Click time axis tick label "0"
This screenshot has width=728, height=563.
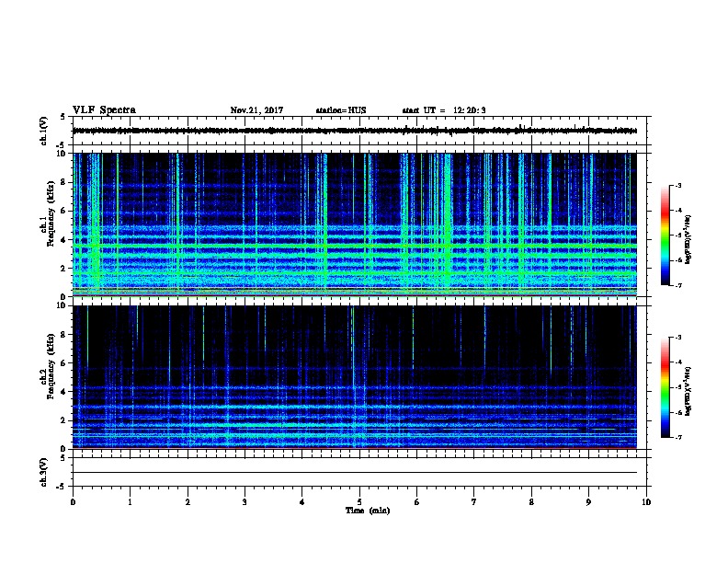(73, 502)
